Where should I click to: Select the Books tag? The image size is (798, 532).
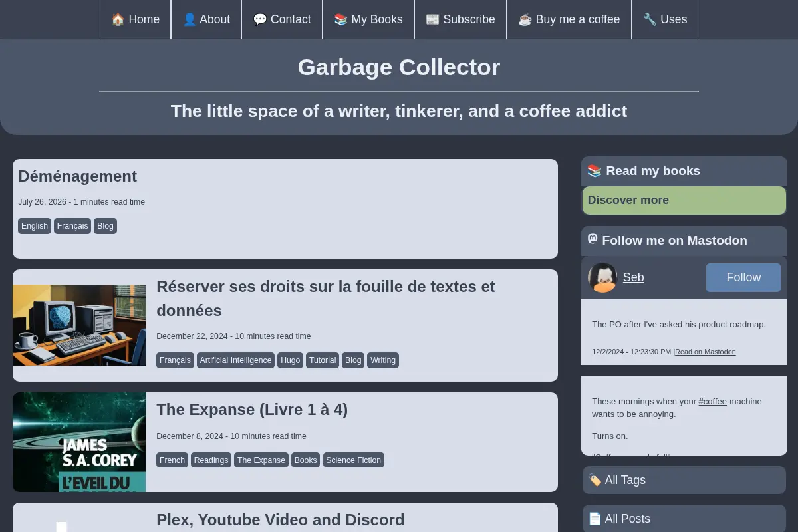305,460
